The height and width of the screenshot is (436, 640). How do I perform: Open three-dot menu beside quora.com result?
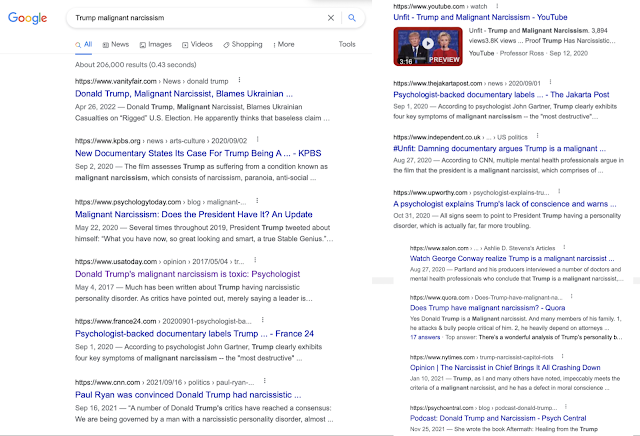(x=571, y=296)
